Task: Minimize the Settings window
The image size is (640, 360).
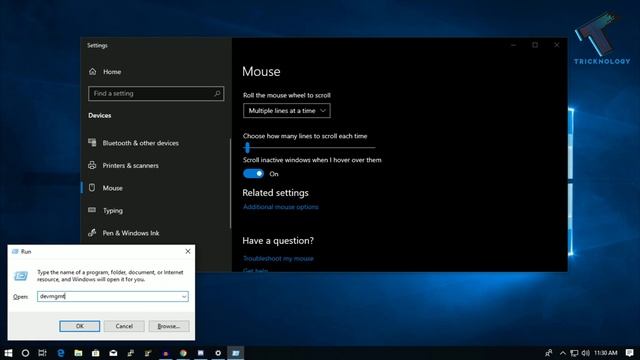Action: (x=513, y=45)
